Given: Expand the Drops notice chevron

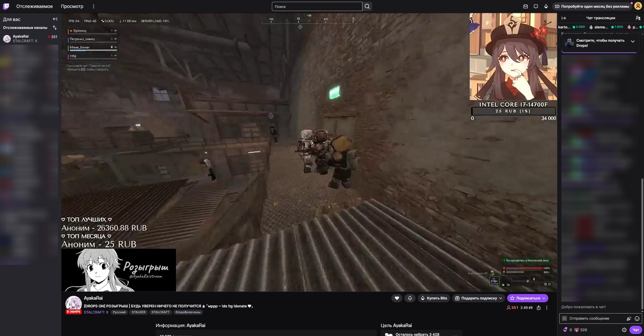Looking at the screenshot, I should pos(633,41).
